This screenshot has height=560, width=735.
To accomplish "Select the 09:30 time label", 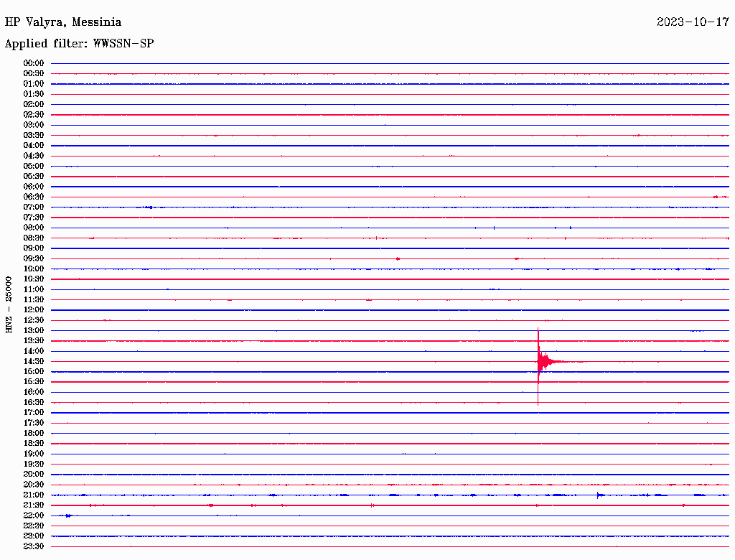I will click(34, 259).
